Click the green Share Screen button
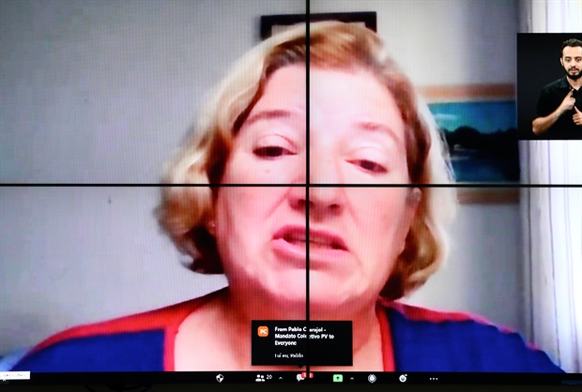This screenshot has height=392, width=582. point(338,378)
